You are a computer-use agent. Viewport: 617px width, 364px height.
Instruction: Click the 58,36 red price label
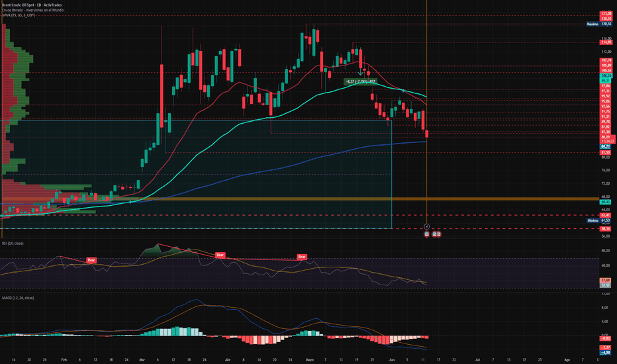(x=605, y=228)
